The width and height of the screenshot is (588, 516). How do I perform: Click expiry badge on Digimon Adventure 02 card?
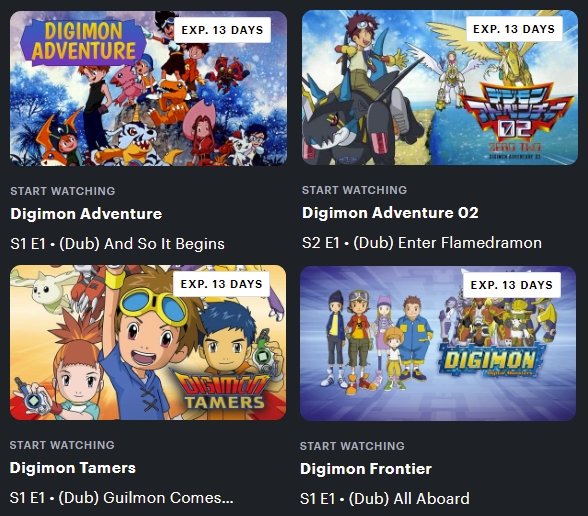[514, 29]
